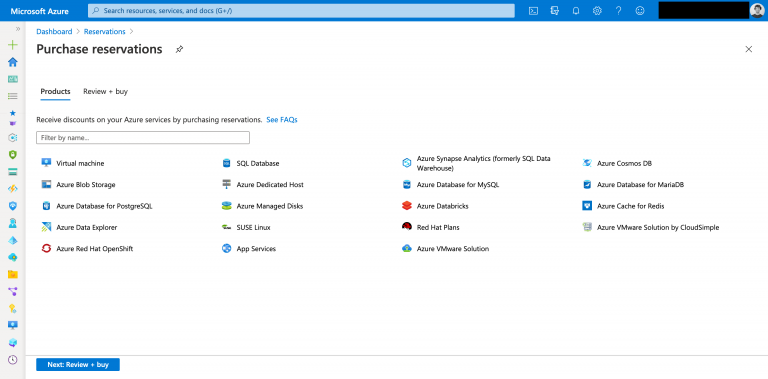Open the help question mark
The image size is (768, 379).
coord(619,11)
